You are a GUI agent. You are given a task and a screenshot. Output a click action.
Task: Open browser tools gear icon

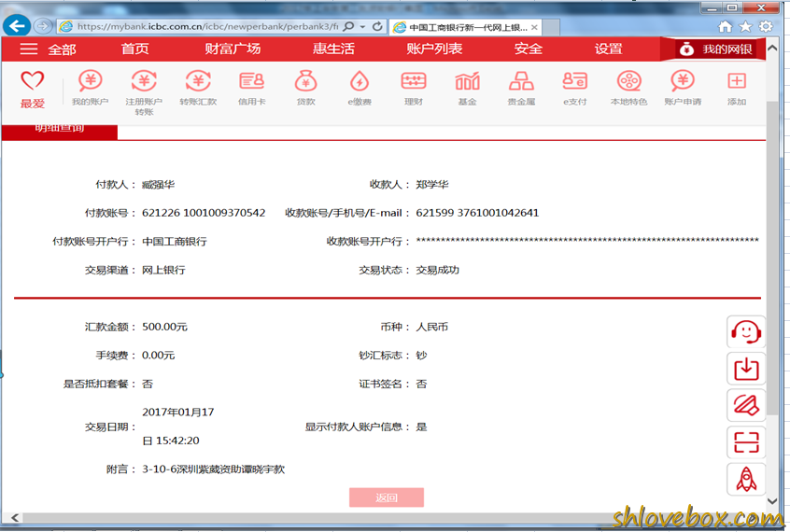pyautogui.click(x=766, y=26)
